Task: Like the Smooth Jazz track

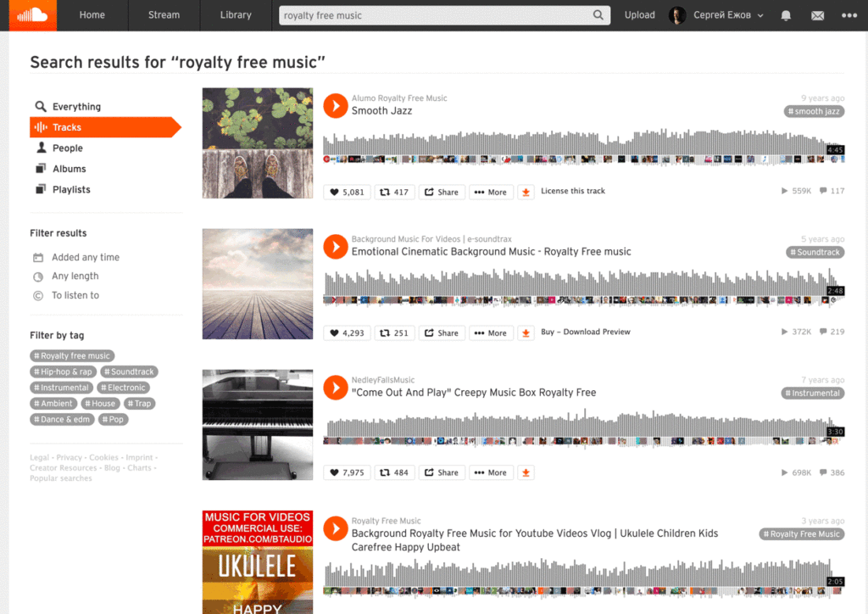Action: click(x=347, y=193)
